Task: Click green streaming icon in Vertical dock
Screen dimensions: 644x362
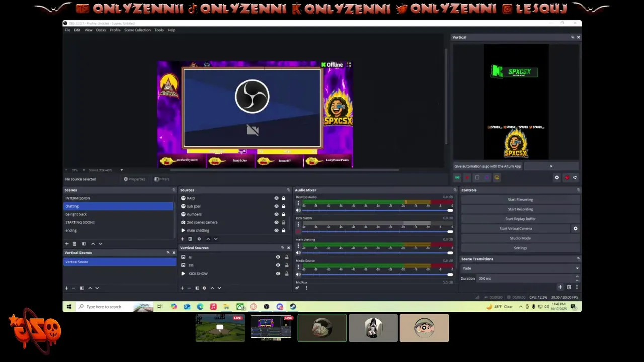Action: (457, 177)
